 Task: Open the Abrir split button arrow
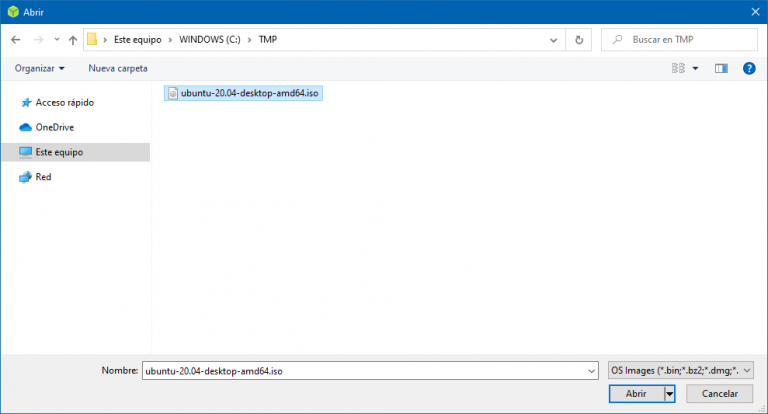[x=669, y=394]
